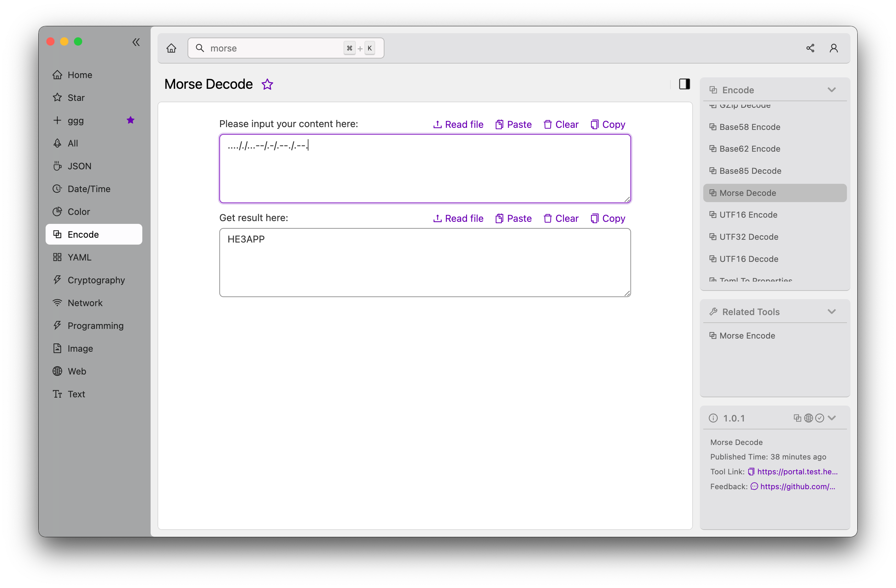896x588 pixels.
Task: Copy the HE3APP result
Action: click(608, 218)
